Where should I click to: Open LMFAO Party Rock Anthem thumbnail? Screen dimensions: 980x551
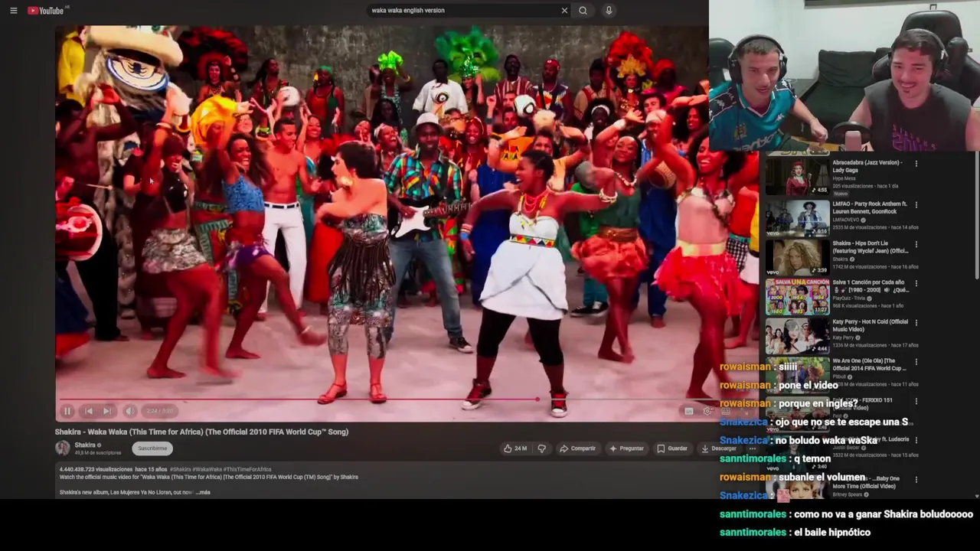point(797,218)
